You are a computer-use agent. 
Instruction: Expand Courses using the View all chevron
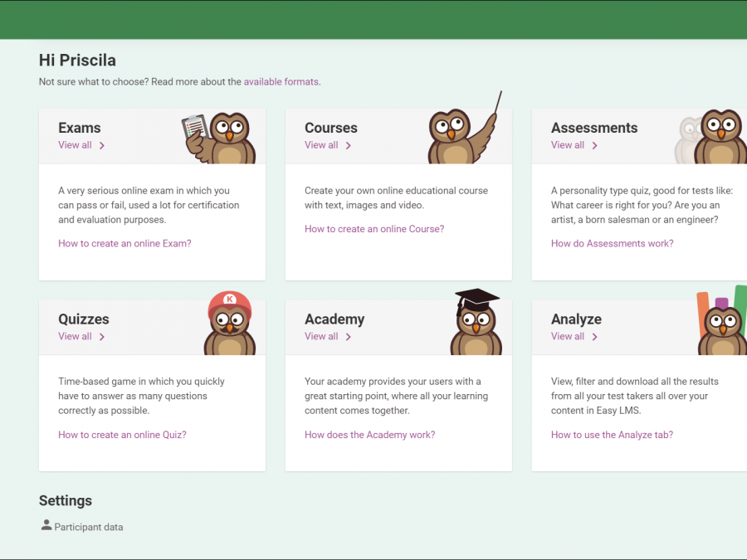pyautogui.click(x=349, y=146)
